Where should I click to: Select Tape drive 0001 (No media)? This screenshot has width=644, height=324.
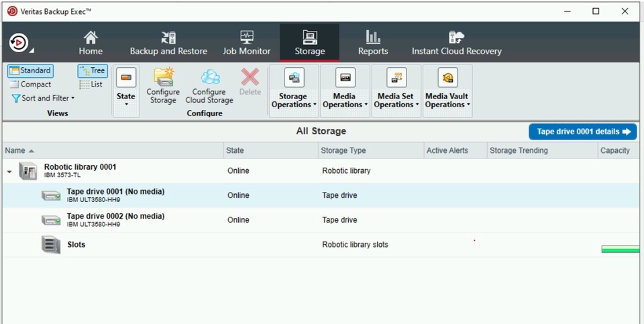point(115,192)
